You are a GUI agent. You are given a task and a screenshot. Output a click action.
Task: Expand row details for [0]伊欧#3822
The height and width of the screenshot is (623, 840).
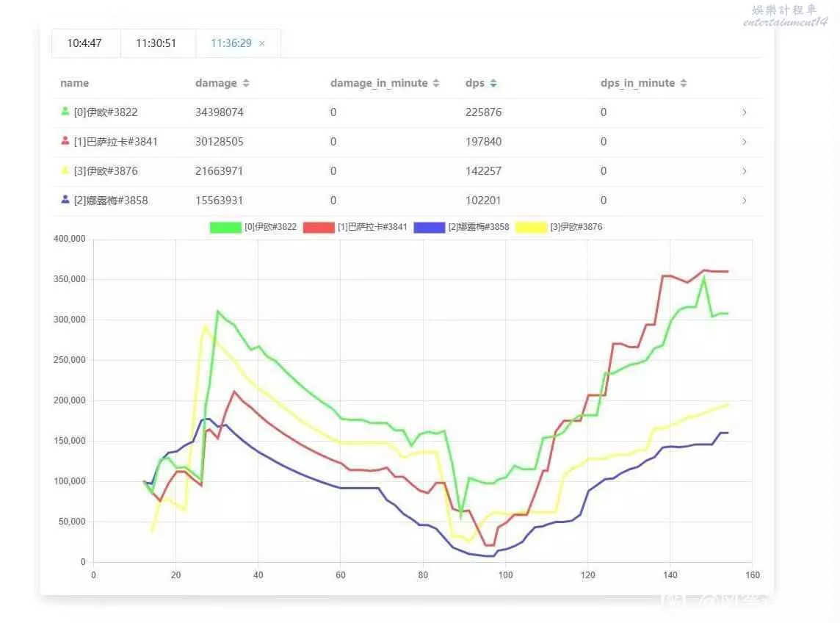pos(744,112)
